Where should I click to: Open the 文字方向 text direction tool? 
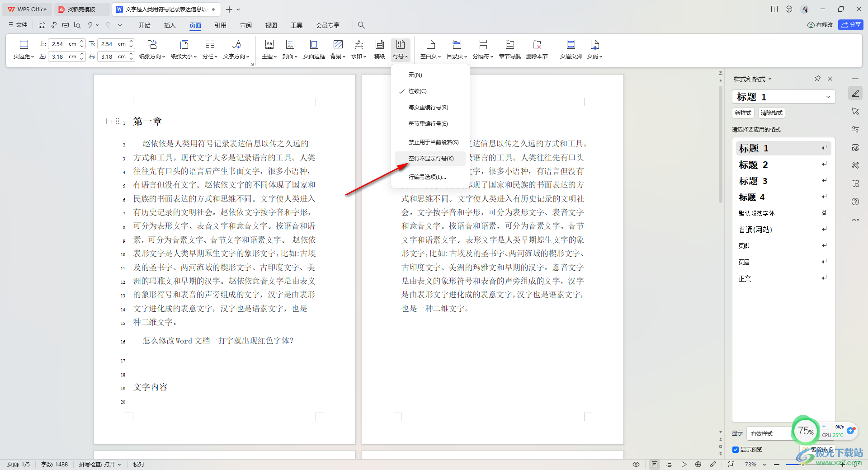pyautogui.click(x=236, y=49)
